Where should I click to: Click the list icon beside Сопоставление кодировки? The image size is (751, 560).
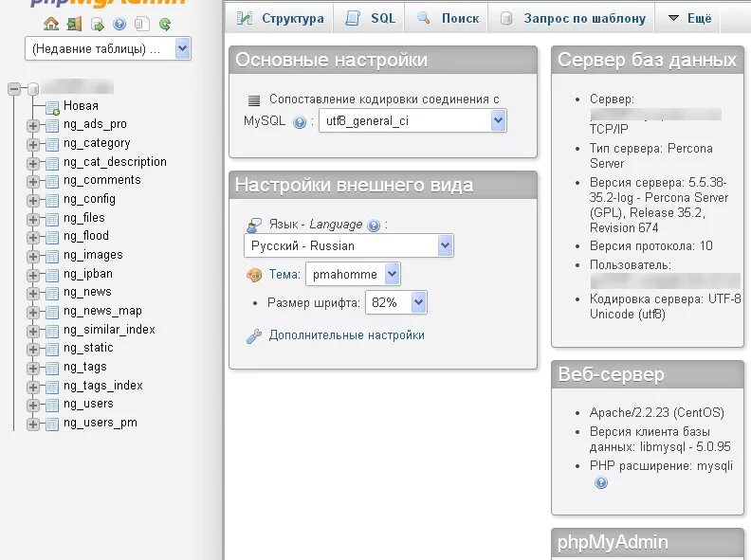[254, 100]
